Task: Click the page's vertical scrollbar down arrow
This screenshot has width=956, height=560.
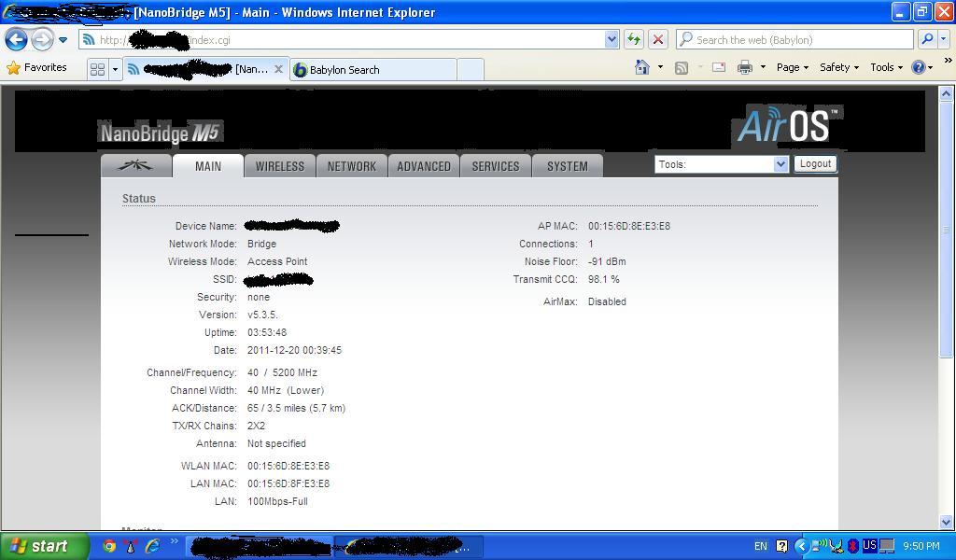Action: (x=946, y=523)
